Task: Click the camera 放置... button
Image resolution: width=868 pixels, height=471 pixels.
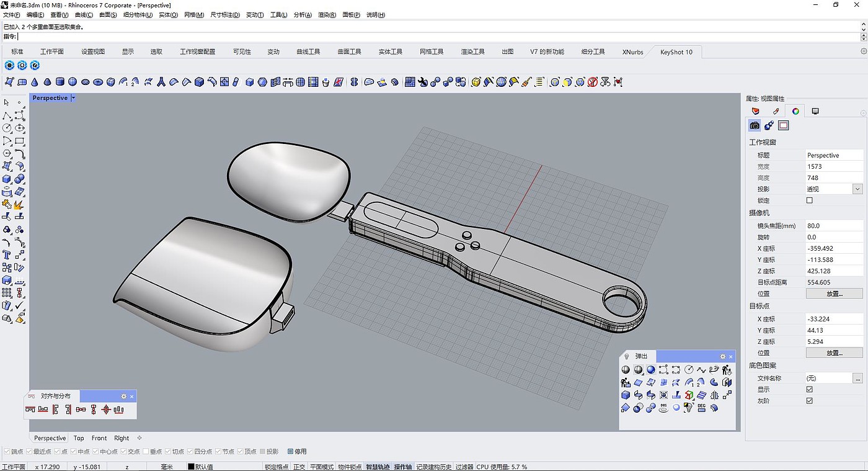Action: click(x=834, y=294)
